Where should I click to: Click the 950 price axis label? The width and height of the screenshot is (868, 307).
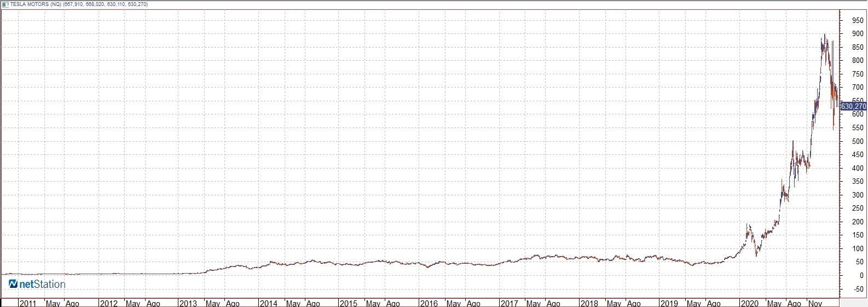click(x=859, y=20)
